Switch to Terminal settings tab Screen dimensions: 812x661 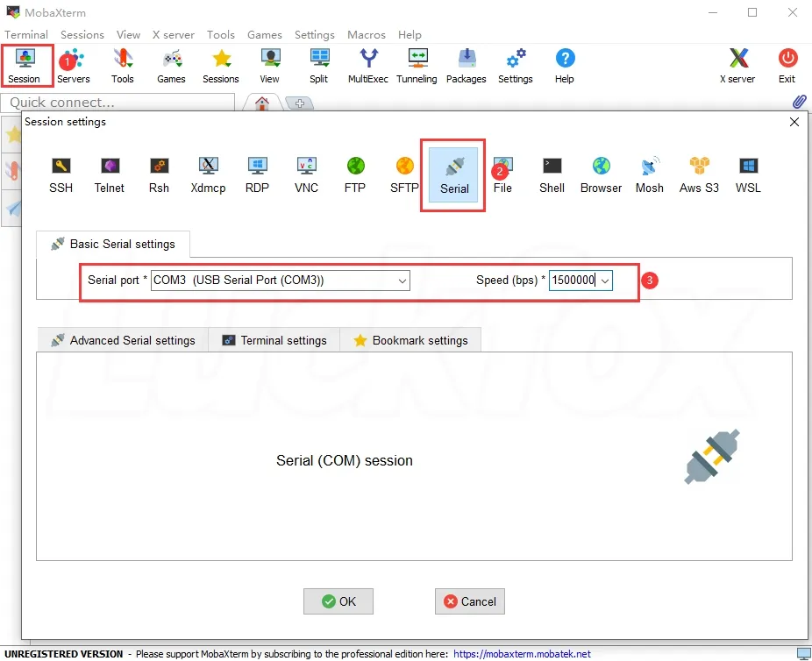[x=274, y=340]
